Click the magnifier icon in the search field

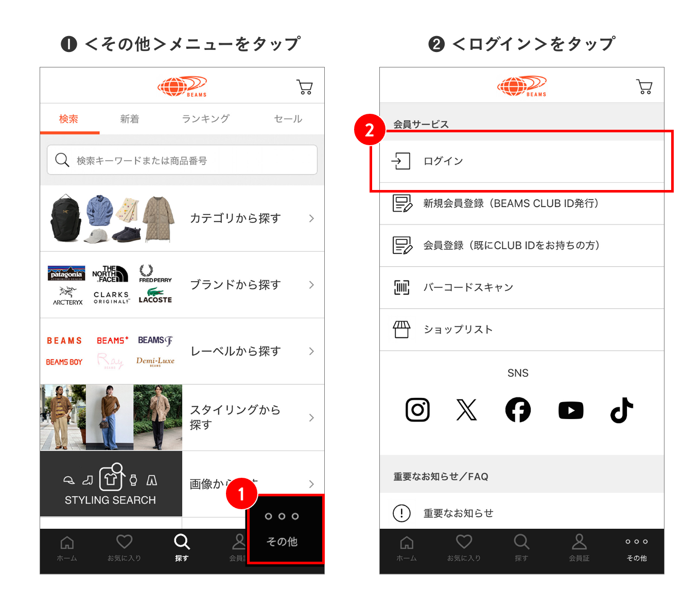tap(62, 160)
